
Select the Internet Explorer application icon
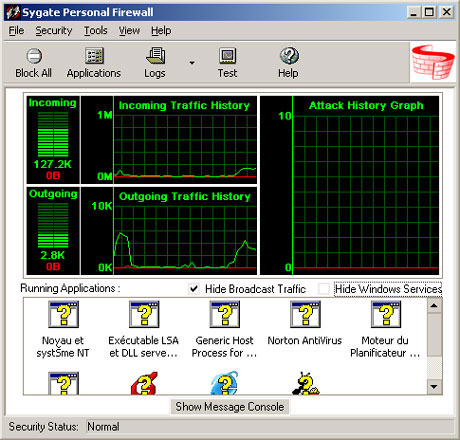(225, 383)
